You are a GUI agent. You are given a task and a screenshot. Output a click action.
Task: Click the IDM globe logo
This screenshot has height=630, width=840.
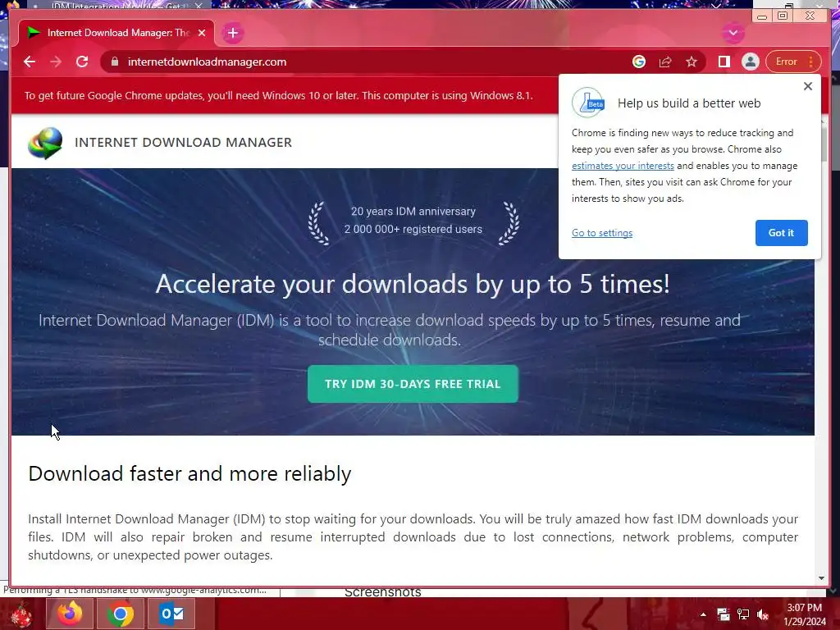pyautogui.click(x=45, y=143)
